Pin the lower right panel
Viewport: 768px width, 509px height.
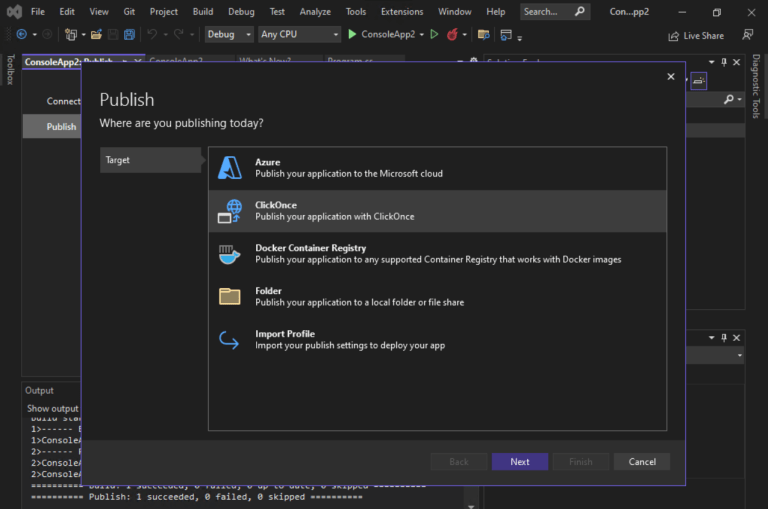[724, 338]
